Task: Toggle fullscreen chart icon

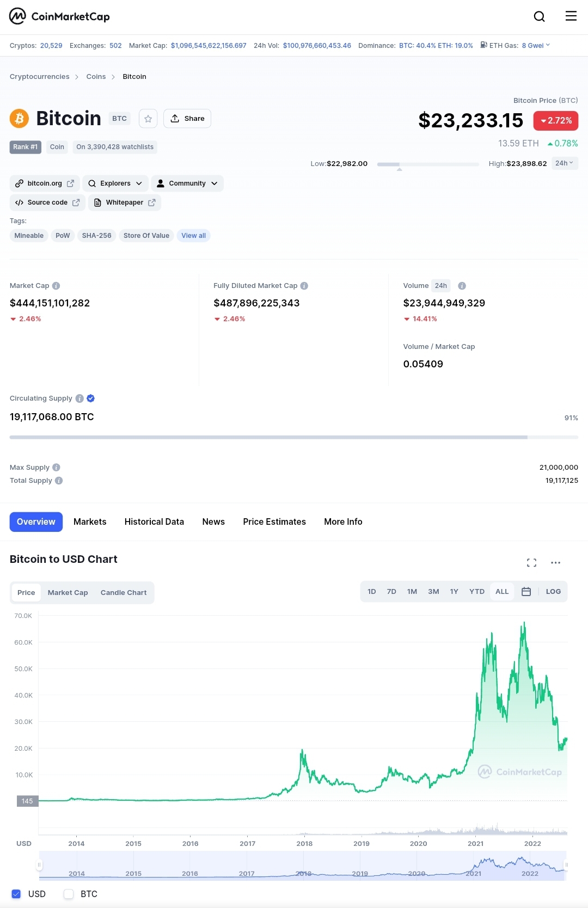Action: coord(532,563)
